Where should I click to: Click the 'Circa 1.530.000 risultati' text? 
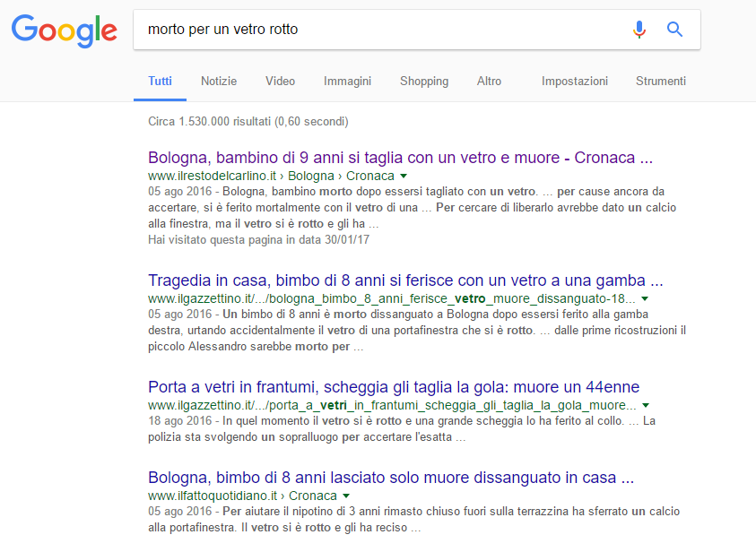coord(248,121)
